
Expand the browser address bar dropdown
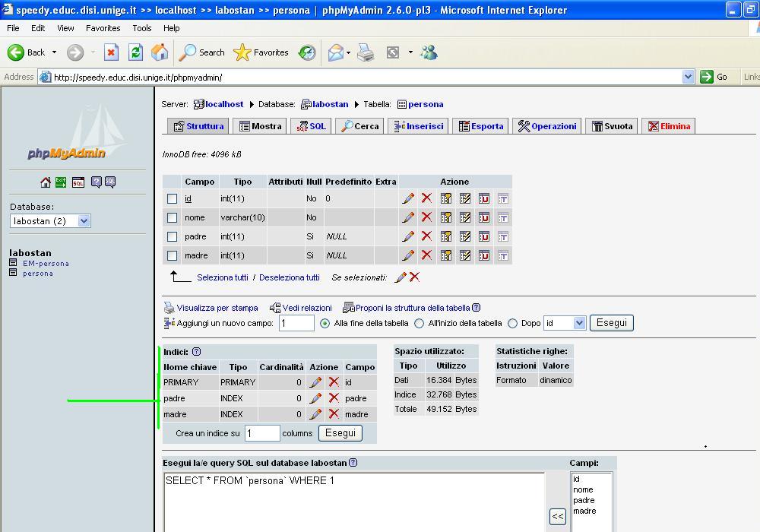[x=688, y=77]
